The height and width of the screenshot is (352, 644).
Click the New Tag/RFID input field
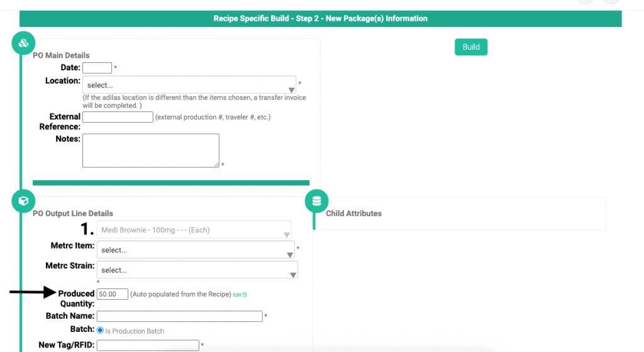[148, 345]
